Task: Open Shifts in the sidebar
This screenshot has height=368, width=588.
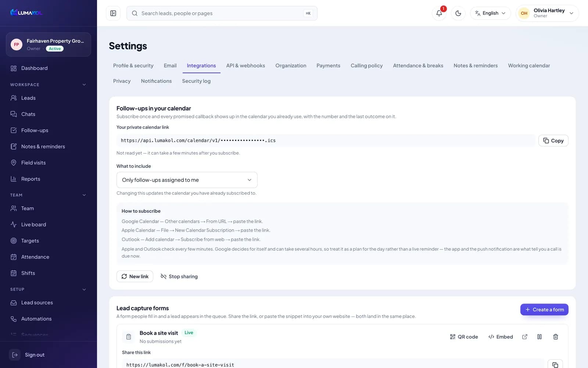Action: [49, 273]
